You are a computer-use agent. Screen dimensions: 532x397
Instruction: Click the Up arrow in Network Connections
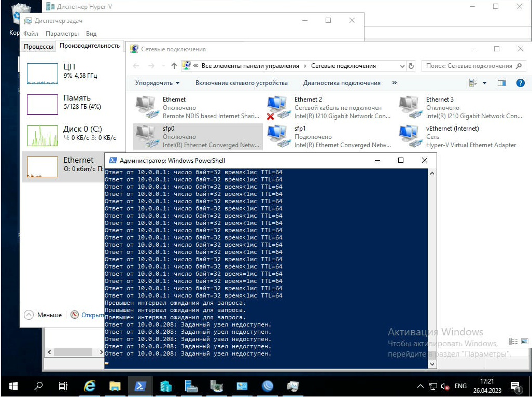[174, 66]
